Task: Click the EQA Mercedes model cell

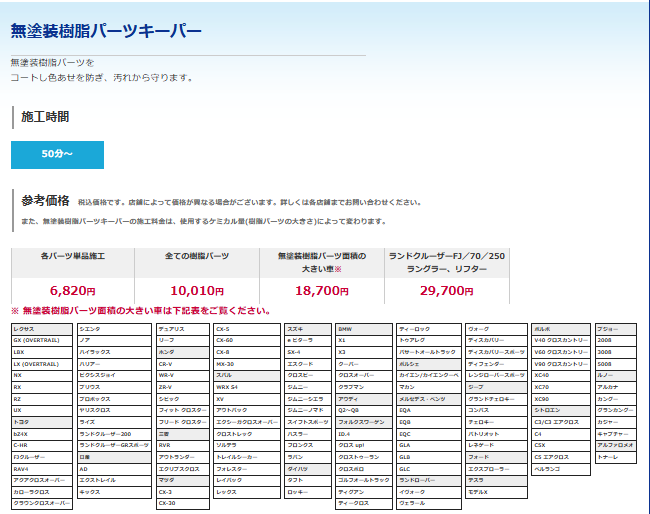Action: click(x=429, y=410)
